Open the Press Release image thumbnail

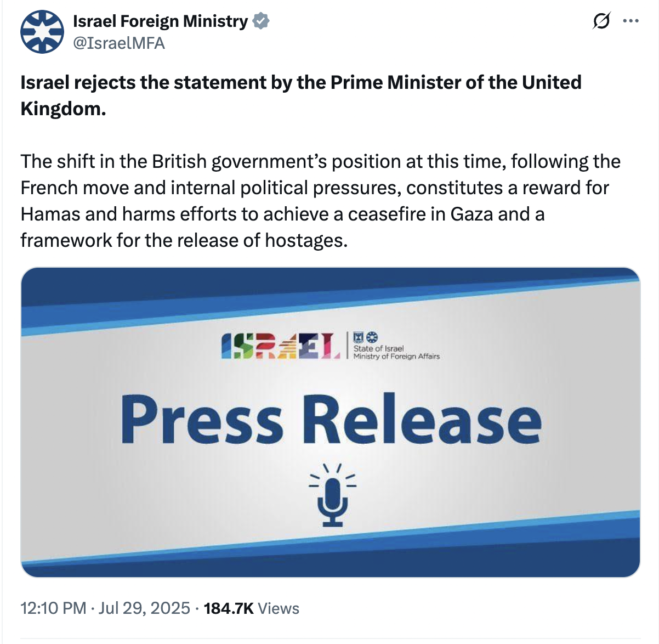coord(331,422)
